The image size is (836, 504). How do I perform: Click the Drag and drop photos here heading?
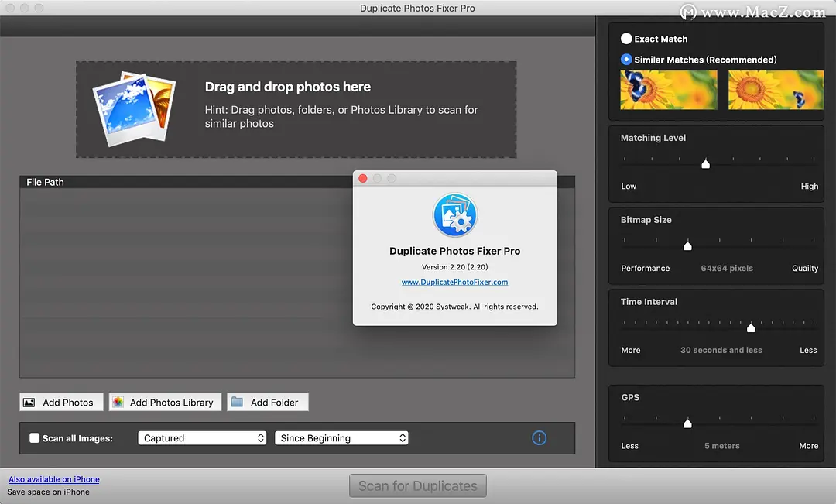point(288,87)
